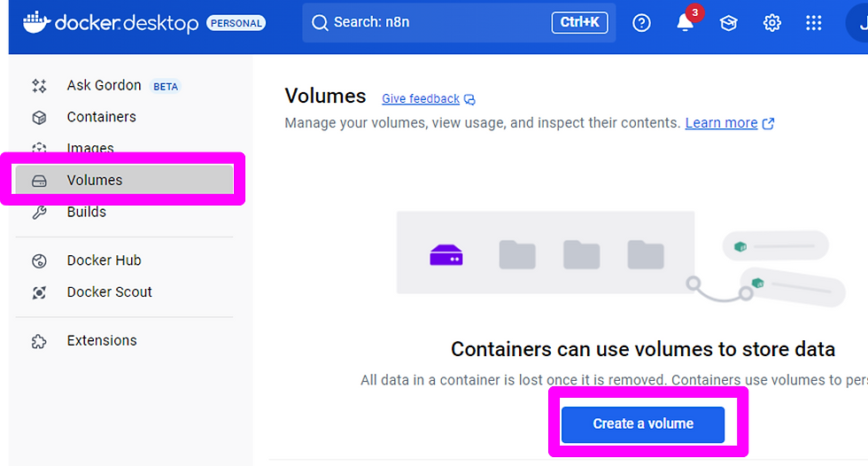This screenshot has width=868, height=466.
Task: Click the Containers cube icon
Action: [39, 117]
